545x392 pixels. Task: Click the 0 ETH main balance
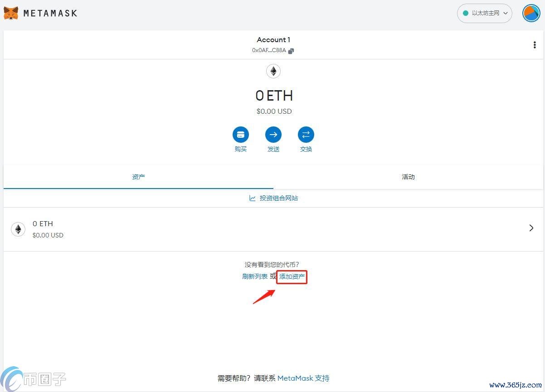click(274, 96)
